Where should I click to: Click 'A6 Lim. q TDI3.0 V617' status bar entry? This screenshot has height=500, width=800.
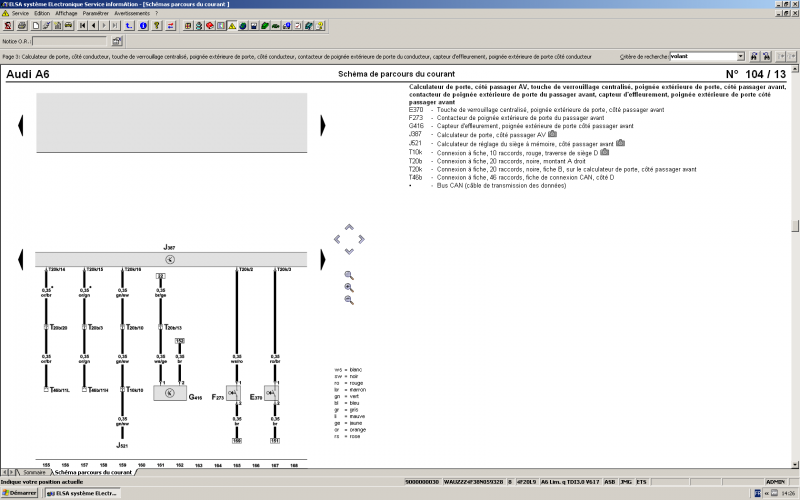point(570,482)
